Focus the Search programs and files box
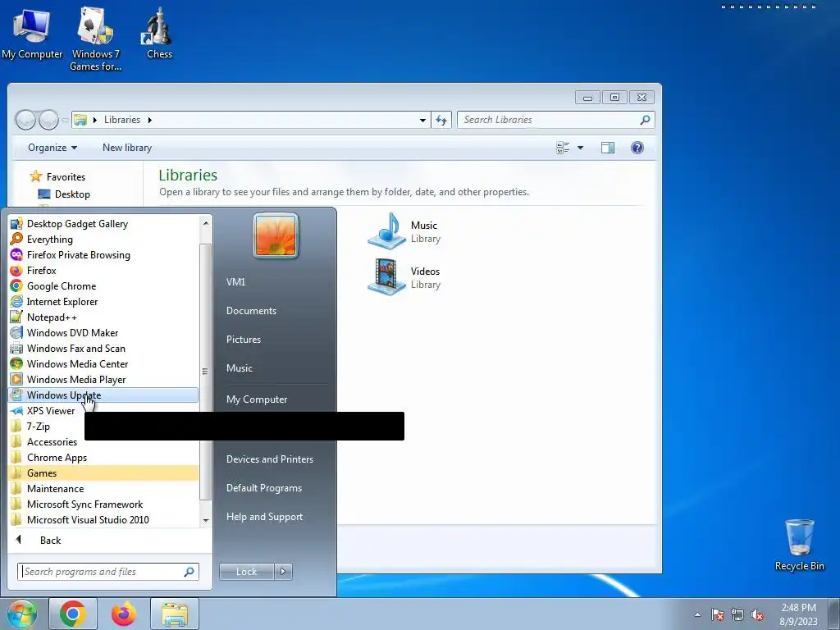This screenshot has width=840, height=630. [107, 572]
